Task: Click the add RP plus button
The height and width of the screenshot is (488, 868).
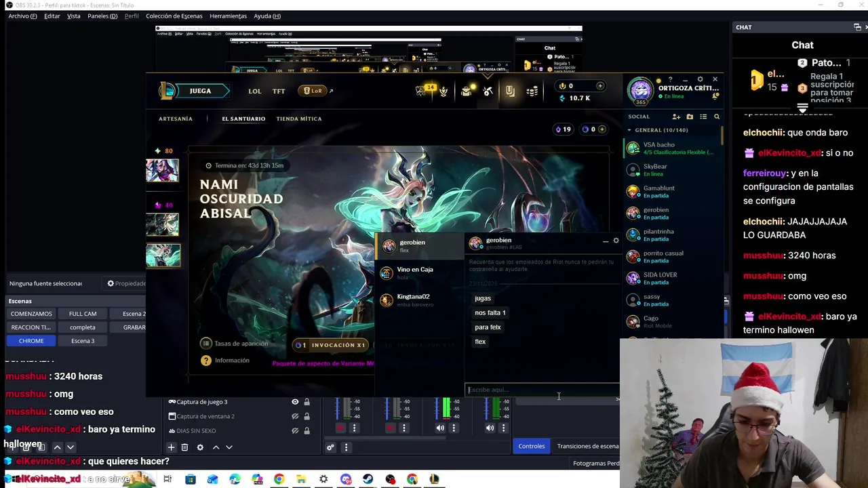Action: pos(600,86)
